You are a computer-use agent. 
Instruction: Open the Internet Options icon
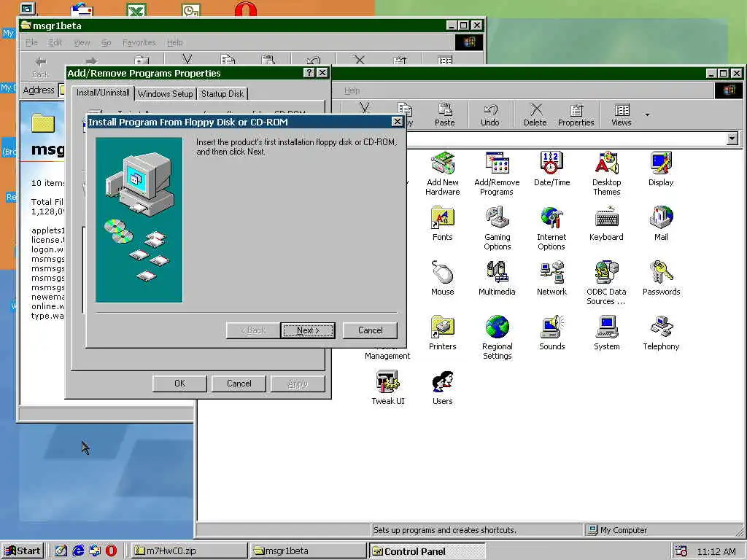coord(551,228)
